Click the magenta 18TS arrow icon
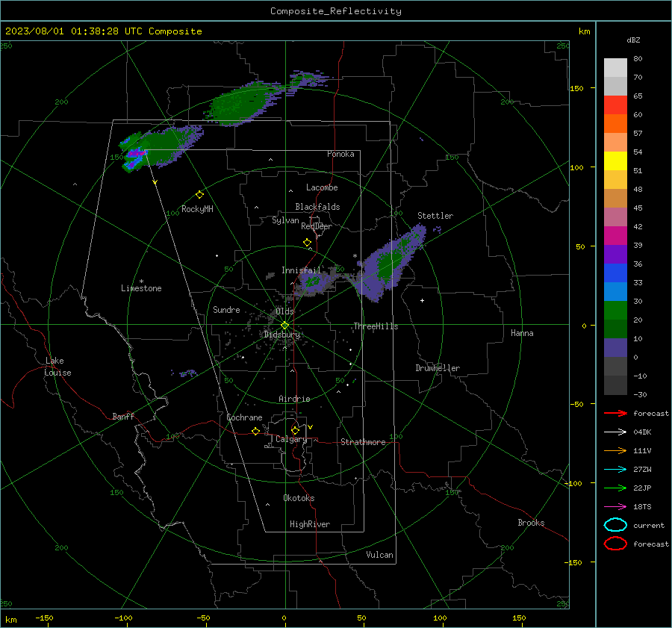 point(615,507)
